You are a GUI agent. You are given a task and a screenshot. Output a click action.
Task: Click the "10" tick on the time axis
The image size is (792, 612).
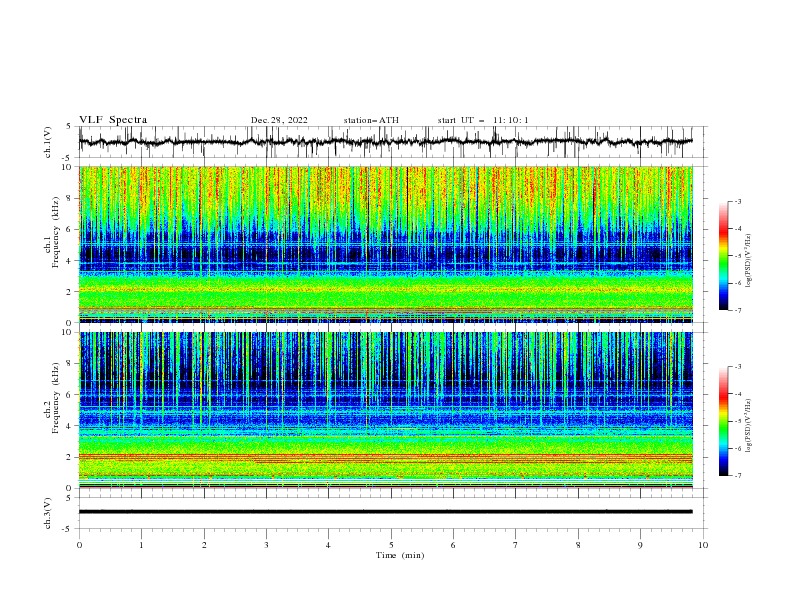tap(703, 545)
